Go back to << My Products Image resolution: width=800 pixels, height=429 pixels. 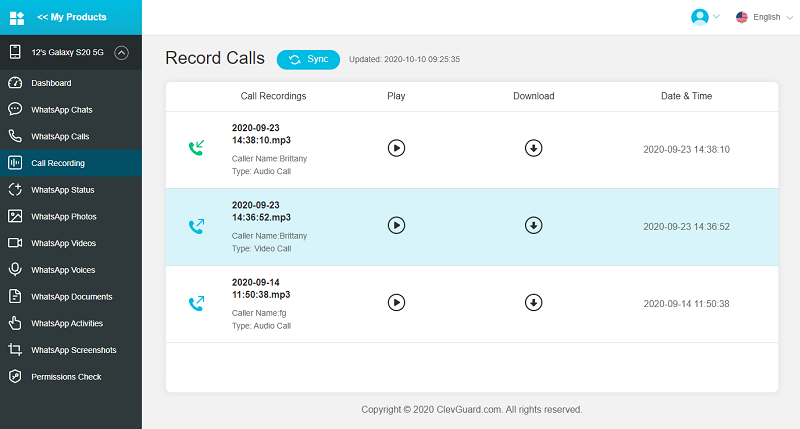(x=71, y=17)
